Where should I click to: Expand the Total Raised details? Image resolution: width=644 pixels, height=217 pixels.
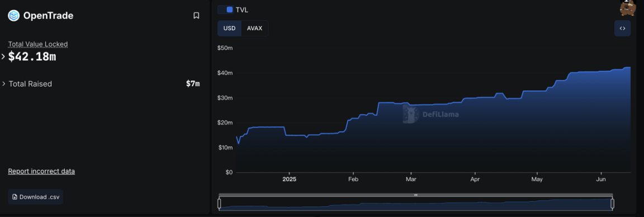(x=4, y=84)
